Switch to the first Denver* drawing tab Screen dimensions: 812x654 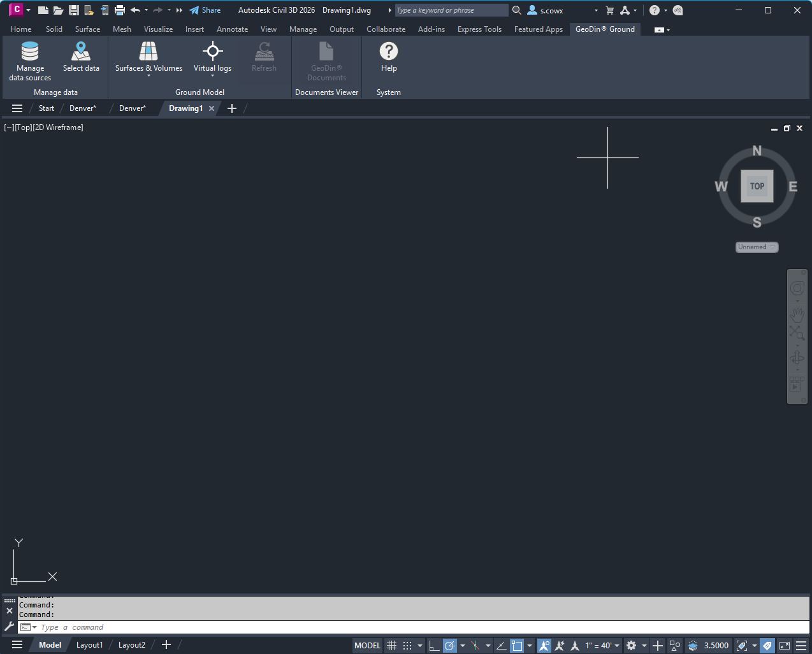[x=83, y=108]
